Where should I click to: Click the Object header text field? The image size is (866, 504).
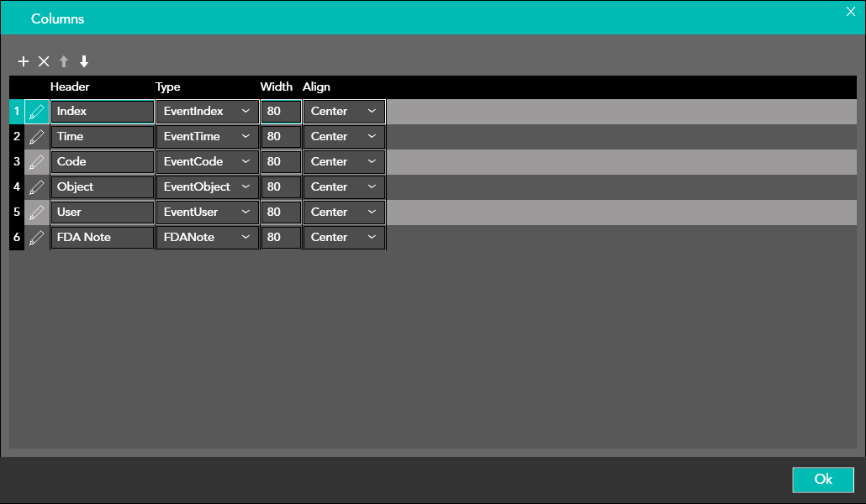102,187
